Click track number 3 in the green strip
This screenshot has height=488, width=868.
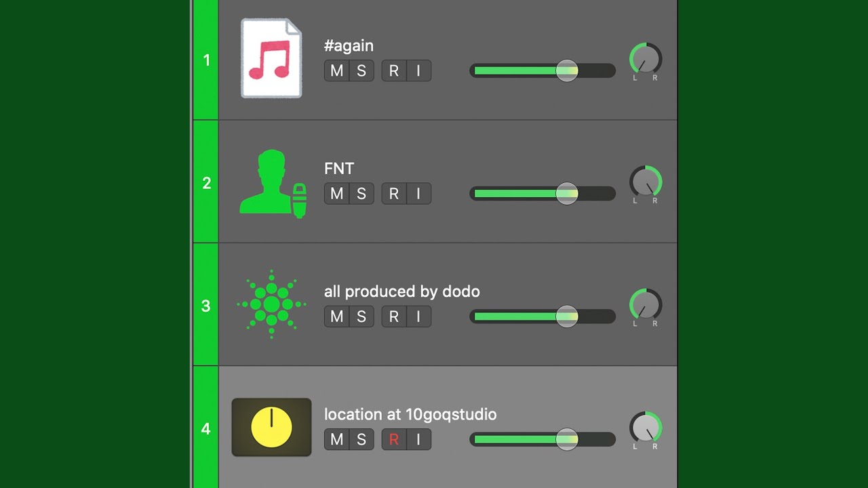point(206,306)
